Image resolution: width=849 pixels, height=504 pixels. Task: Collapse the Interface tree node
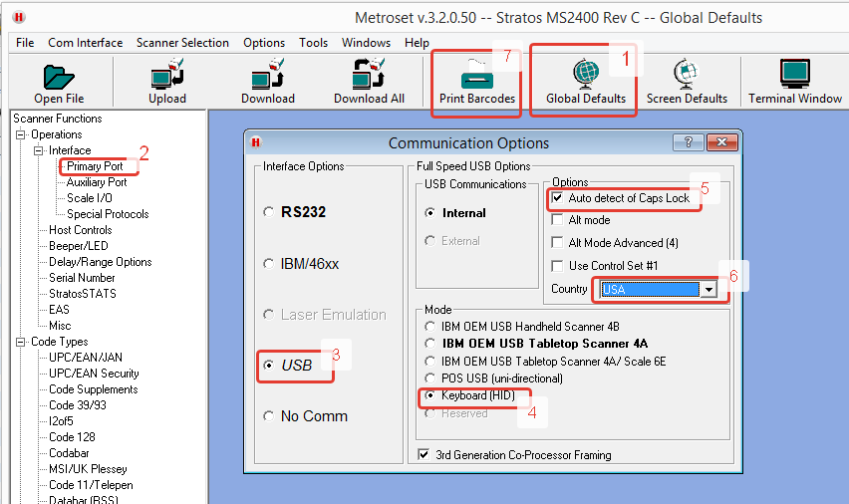(x=39, y=150)
